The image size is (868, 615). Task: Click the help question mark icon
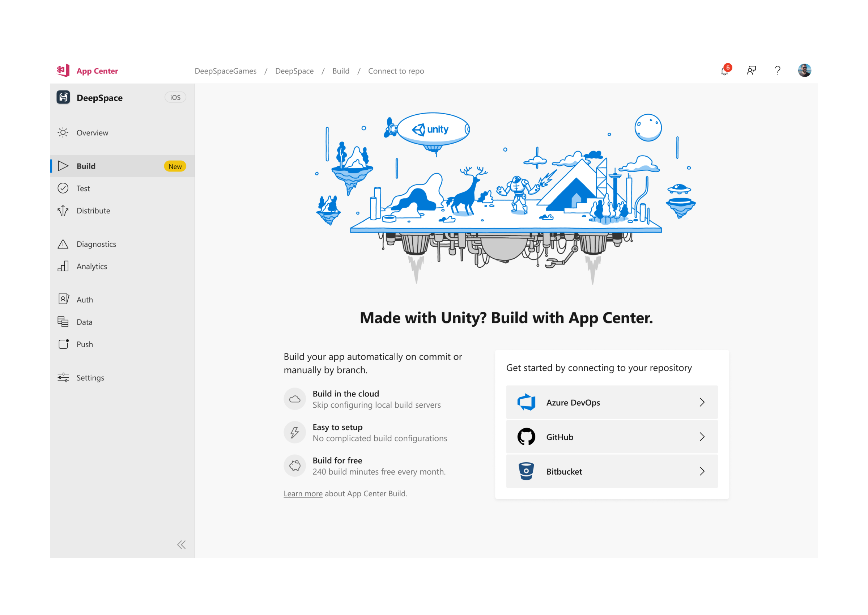pos(778,71)
